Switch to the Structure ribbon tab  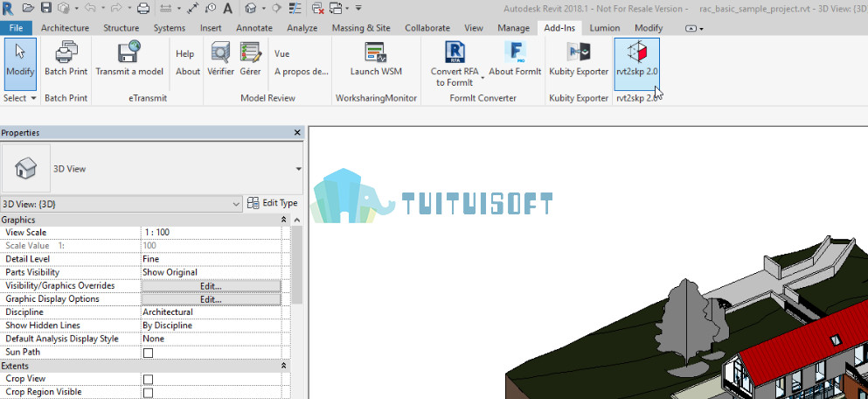pyautogui.click(x=122, y=28)
